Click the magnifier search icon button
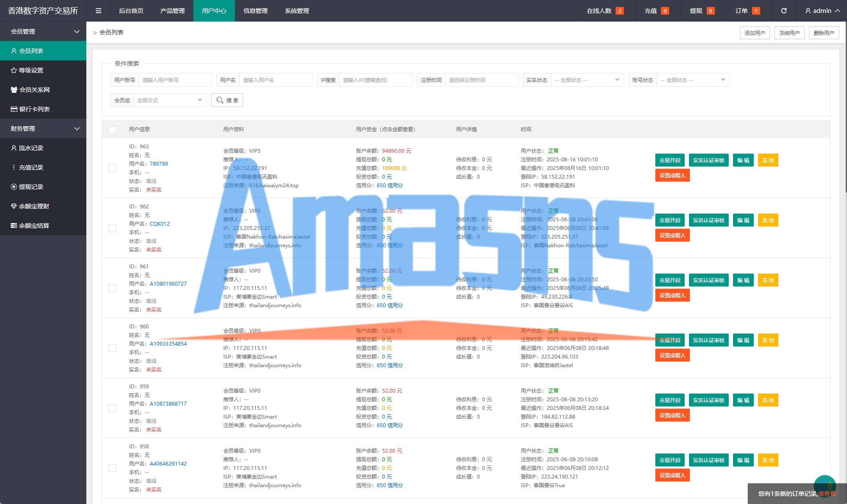847x504 pixels. pyautogui.click(x=227, y=100)
